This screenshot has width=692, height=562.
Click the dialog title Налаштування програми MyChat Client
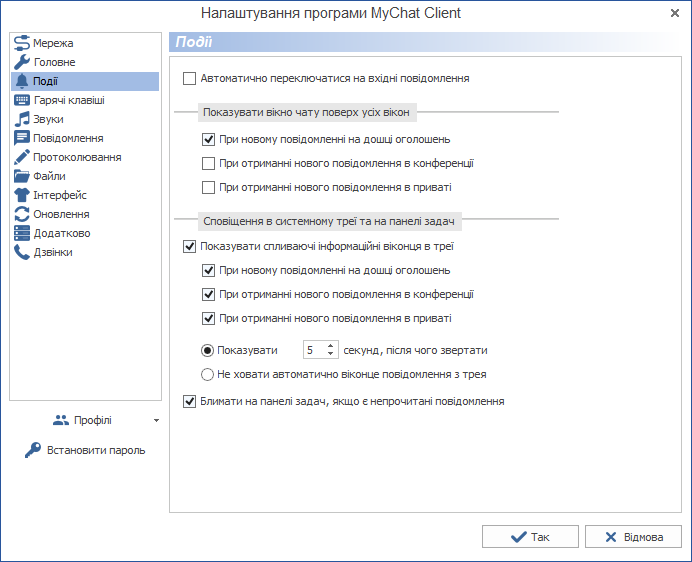coord(331,13)
